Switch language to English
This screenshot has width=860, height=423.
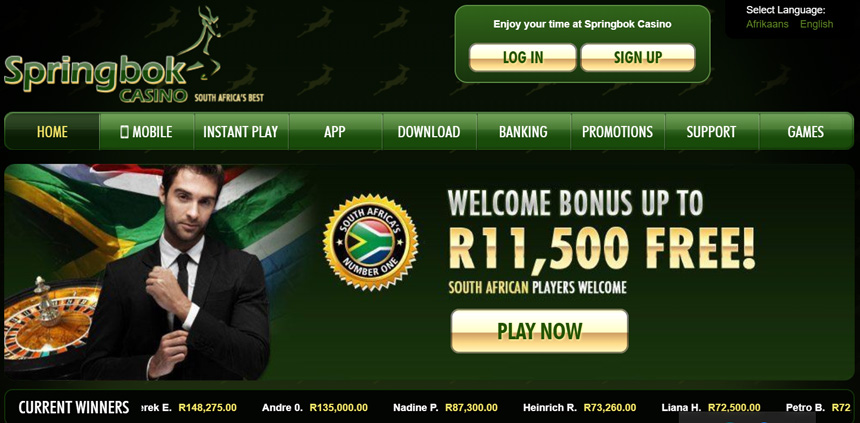click(816, 24)
